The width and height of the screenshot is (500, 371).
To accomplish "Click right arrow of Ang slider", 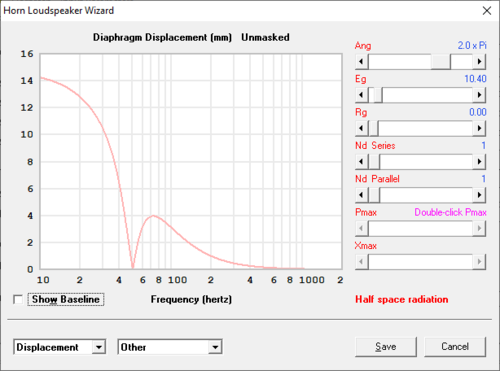I will (479, 62).
